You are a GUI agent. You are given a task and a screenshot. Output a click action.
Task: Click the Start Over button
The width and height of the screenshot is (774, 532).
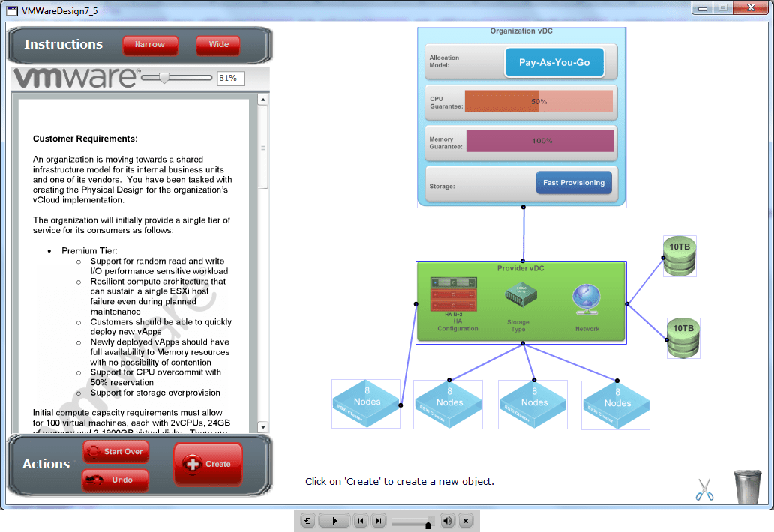115,451
